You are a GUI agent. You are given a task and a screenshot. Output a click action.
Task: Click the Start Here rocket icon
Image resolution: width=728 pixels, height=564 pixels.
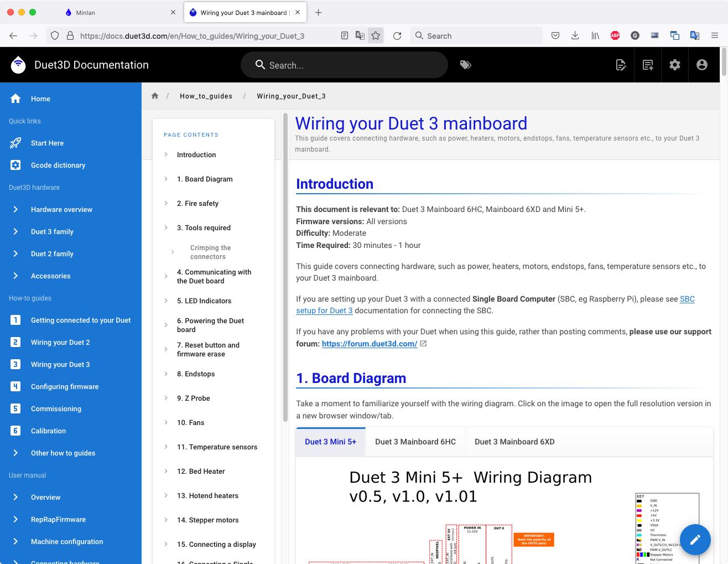click(15, 143)
